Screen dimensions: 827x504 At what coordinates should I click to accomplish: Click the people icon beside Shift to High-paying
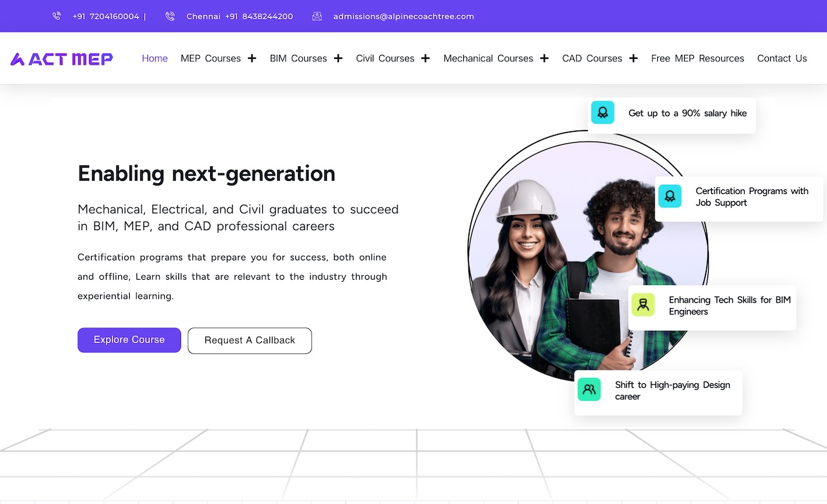coord(589,390)
